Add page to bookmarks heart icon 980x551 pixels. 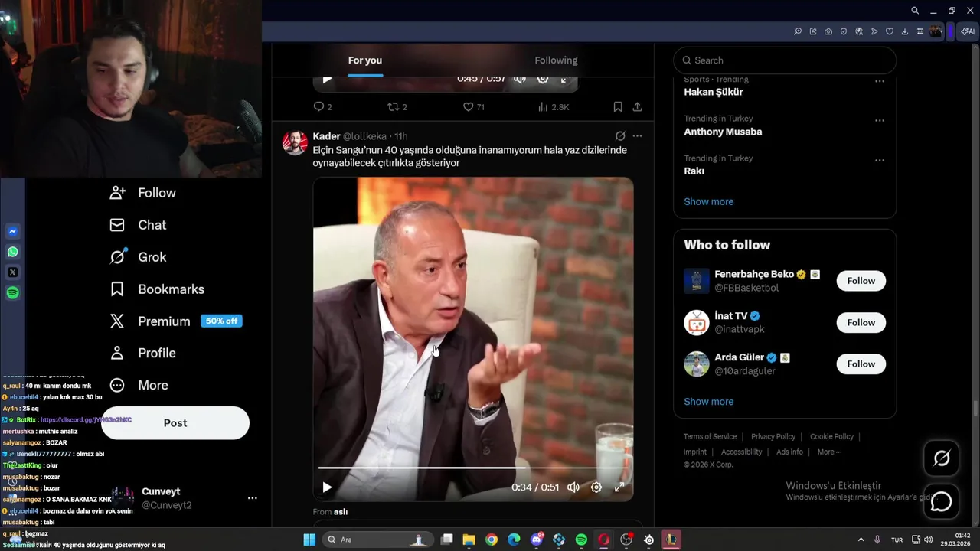pyautogui.click(x=890, y=31)
